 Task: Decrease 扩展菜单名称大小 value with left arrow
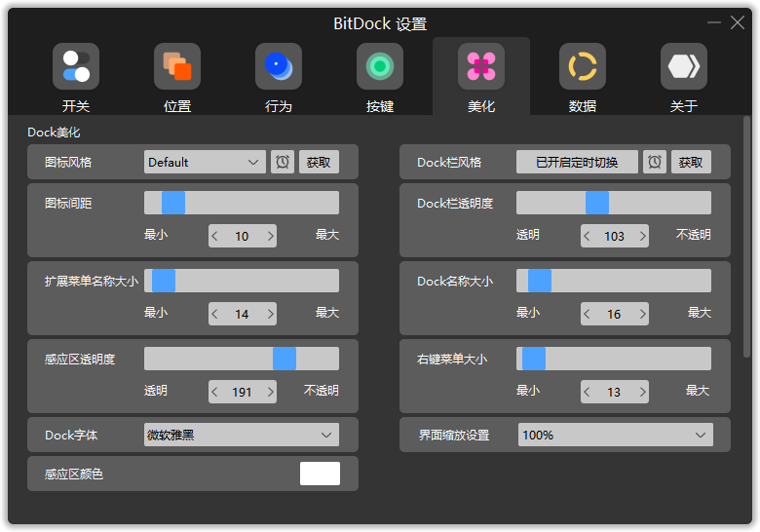(214, 314)
